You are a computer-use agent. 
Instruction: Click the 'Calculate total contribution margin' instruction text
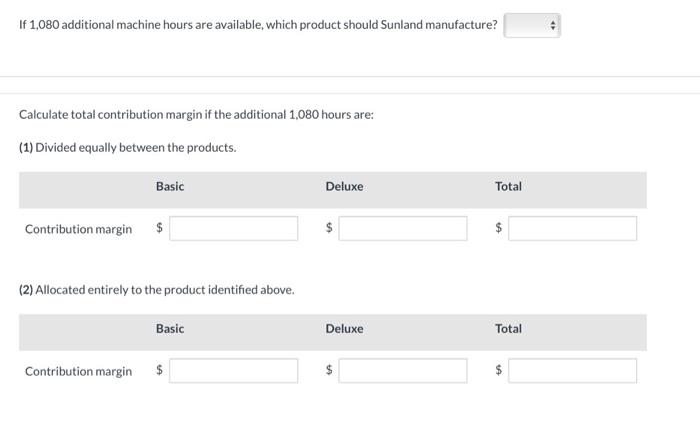click(x=196, y=115)
